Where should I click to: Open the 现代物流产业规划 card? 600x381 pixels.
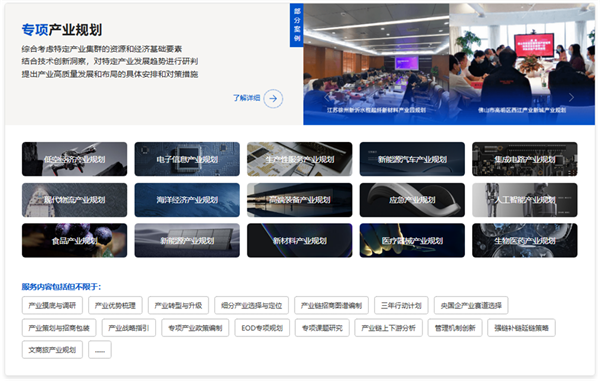tap(75, 200)
